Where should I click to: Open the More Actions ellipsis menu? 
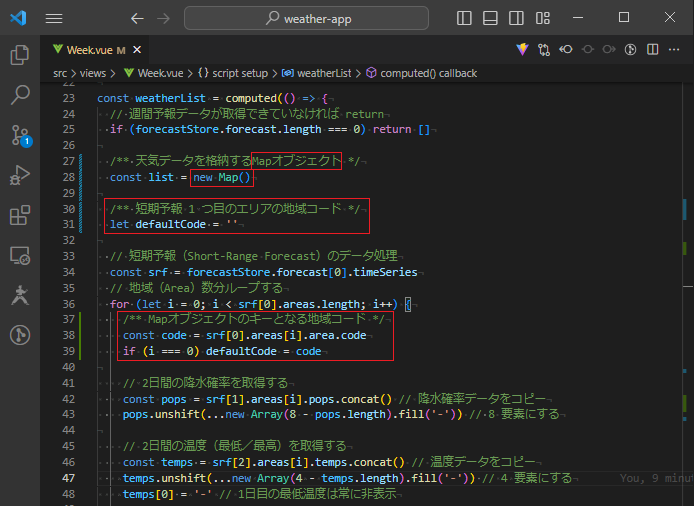pyautogui.click(x=674, y=49)
